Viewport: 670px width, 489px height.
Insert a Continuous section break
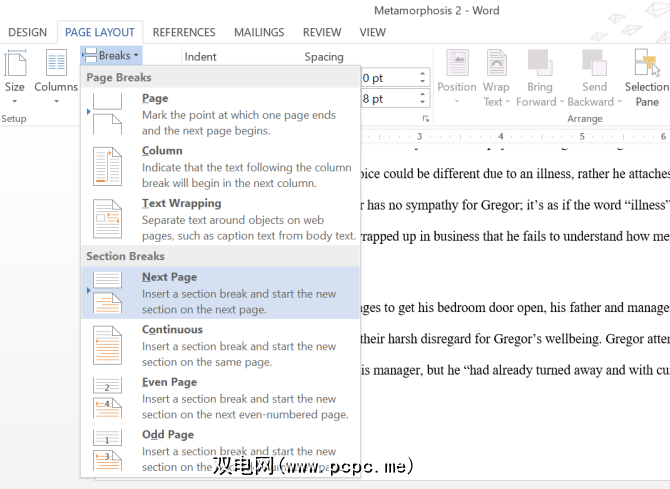[220, 344]
